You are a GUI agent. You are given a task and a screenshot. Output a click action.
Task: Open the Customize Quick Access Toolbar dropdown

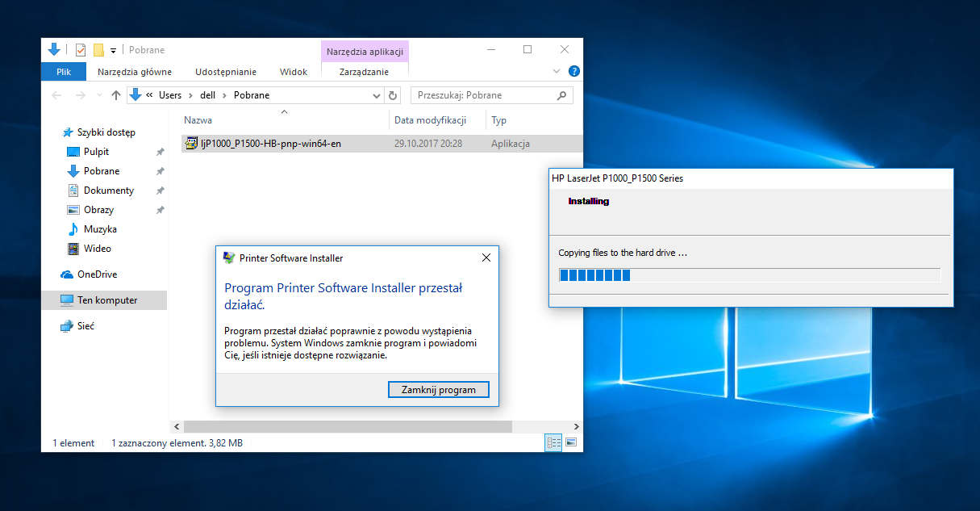pos(114,51)
